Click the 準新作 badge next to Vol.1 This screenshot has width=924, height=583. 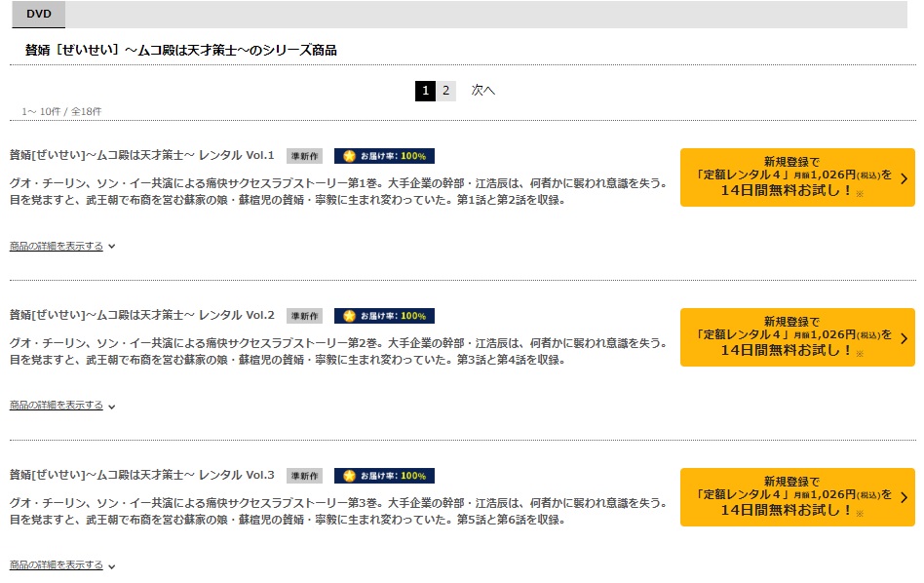pyautogui.click(x=305, y=156)
